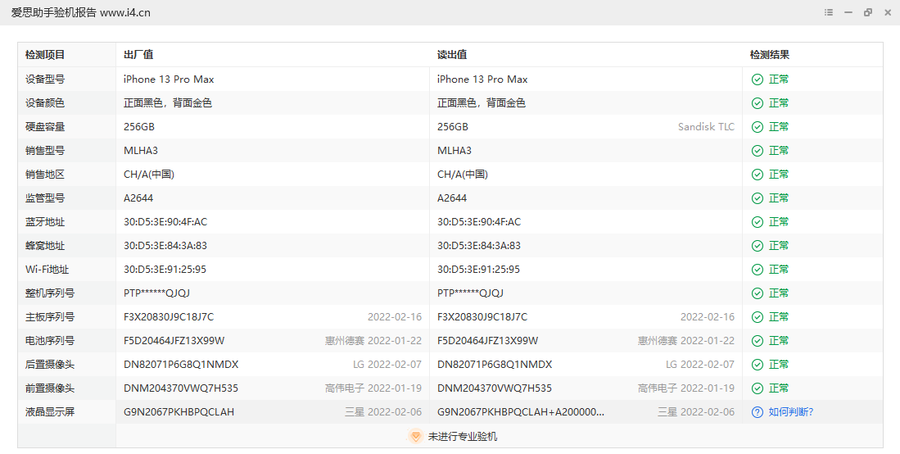This screenshot has width=900, height=454.
Task: Click factory rear camera maker LG 2022-02-07
Action: tap(387, 364)
